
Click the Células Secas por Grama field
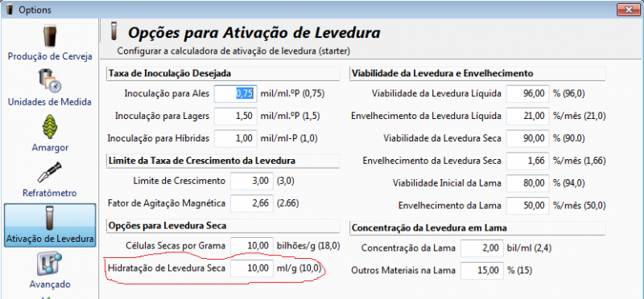click(x=252, y=246)
